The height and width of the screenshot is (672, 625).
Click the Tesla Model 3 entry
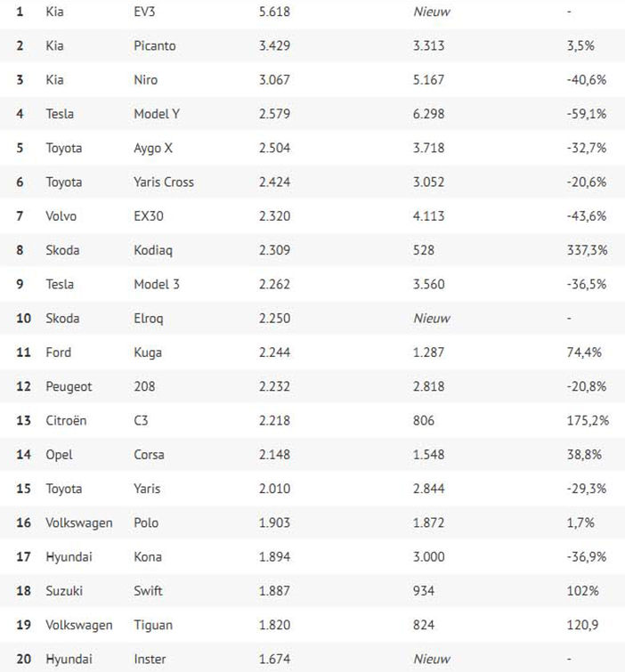pyautogui.click(x=157, y=284)
